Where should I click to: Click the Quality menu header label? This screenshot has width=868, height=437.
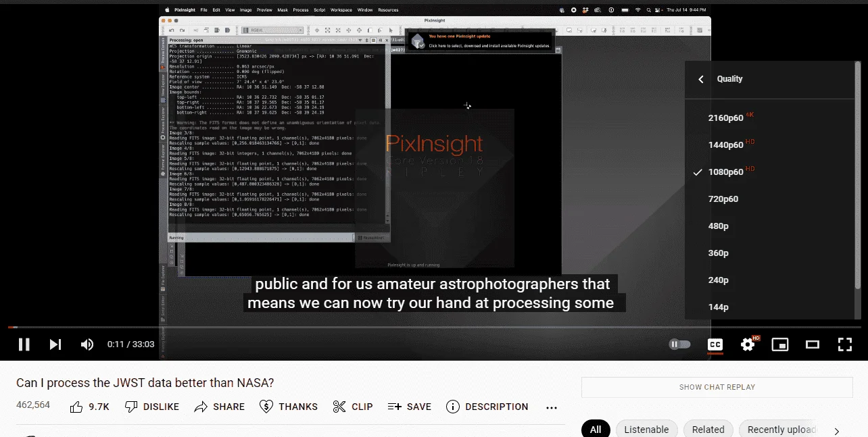(x=730, y=79)
